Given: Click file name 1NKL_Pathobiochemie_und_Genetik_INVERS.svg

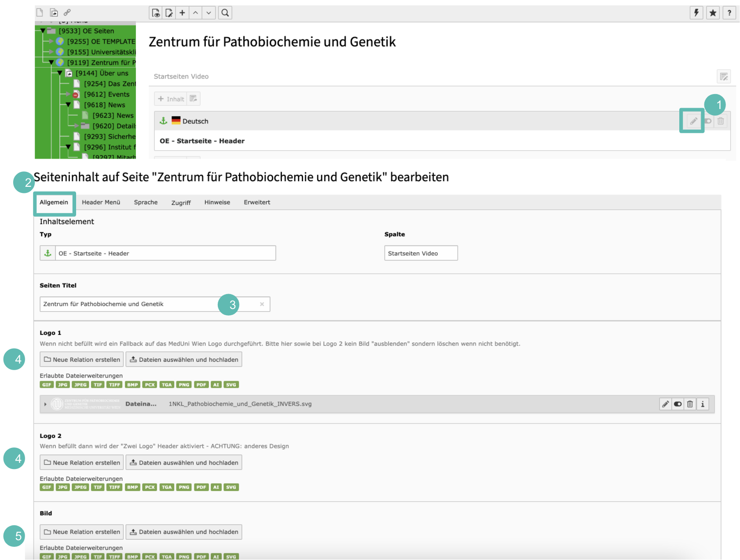Looking at the screenshot, I should point(240,404).
